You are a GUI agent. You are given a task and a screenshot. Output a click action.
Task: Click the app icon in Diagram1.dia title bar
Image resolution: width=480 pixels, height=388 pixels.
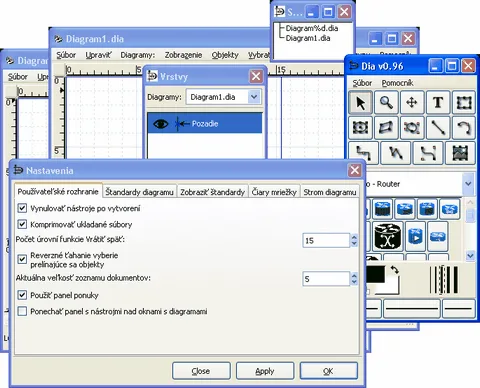[58, 39]
